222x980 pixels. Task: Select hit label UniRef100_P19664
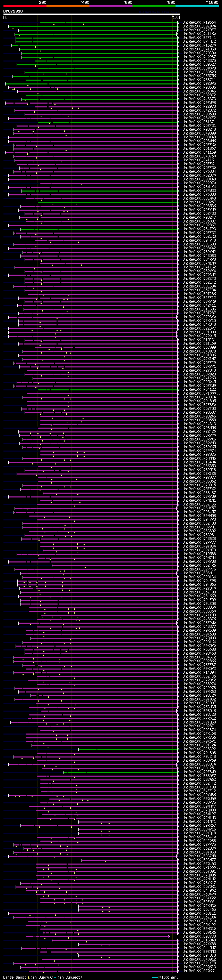199,23
